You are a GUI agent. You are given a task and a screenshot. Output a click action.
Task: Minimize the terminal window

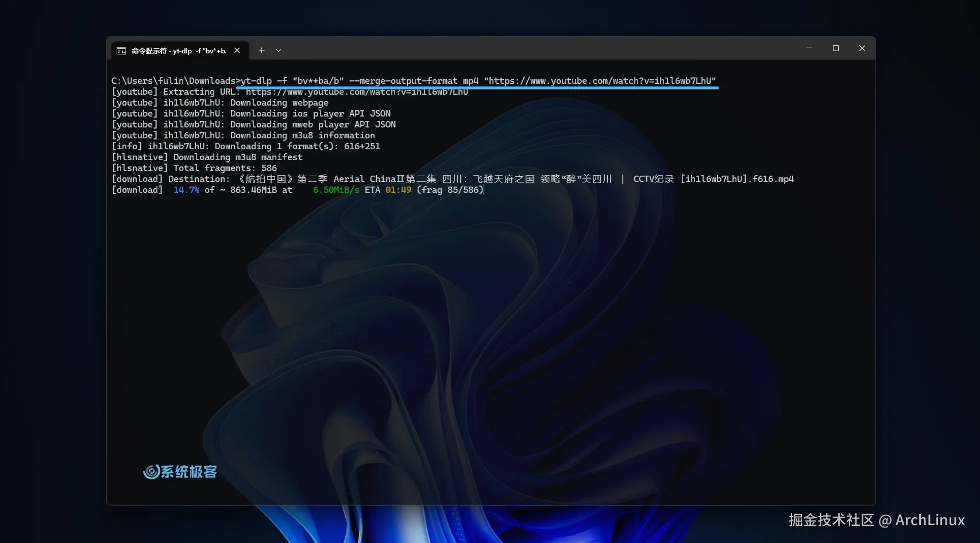[x=809, y=48]
